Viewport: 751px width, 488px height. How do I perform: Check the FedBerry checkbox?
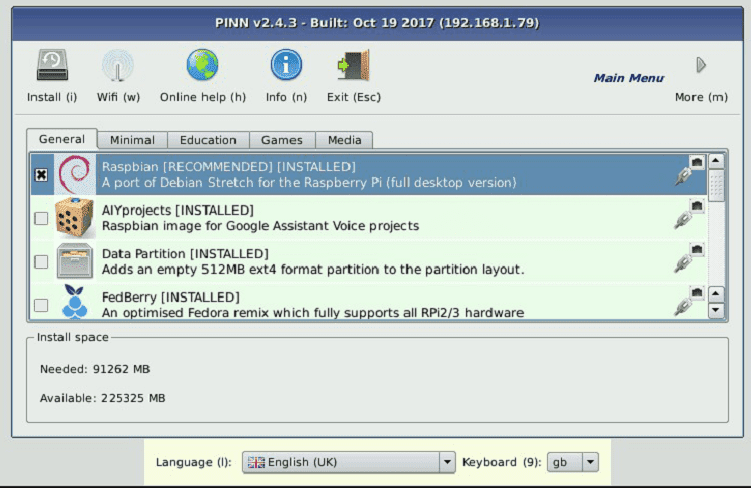point(41,305)
